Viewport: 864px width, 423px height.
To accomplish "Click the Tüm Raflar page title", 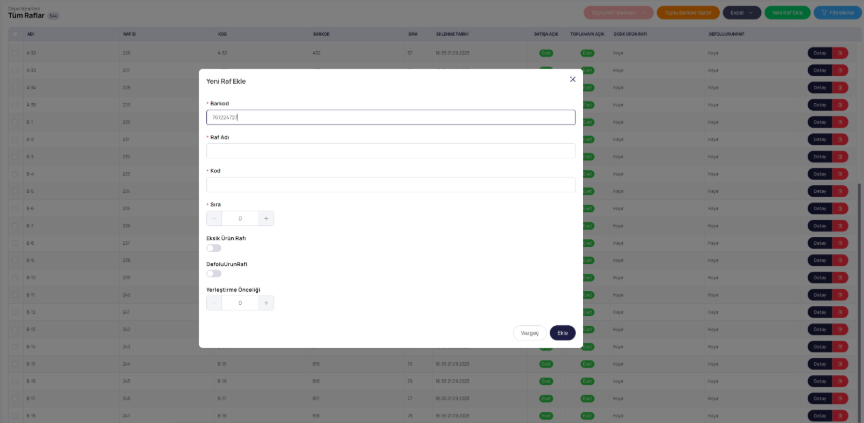I will point(26,16).
